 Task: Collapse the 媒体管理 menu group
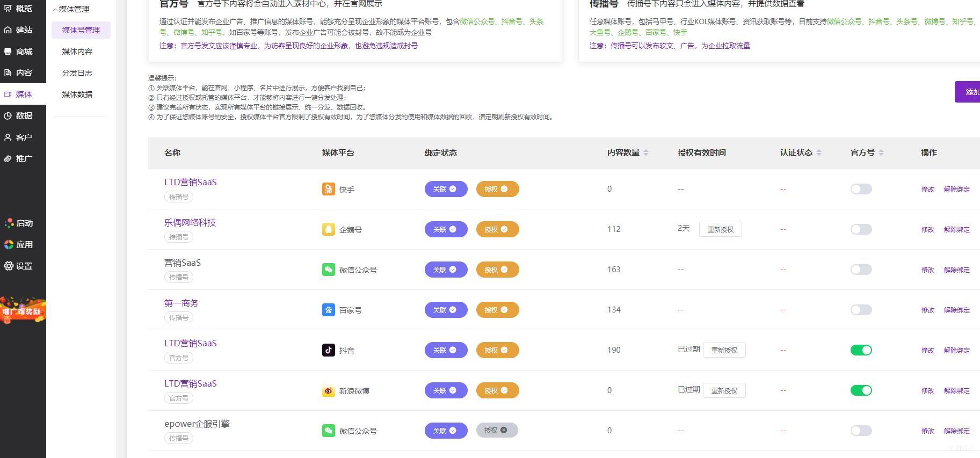pos(72,9)
